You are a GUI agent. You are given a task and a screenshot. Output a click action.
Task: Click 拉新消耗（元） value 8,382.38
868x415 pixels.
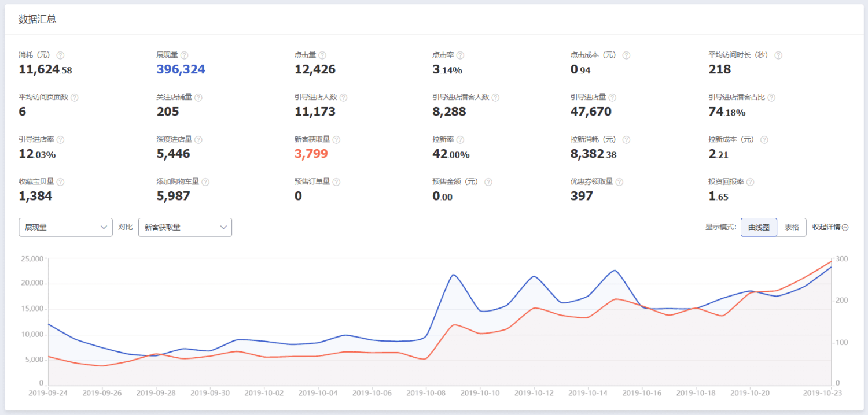tap(593, 154)
